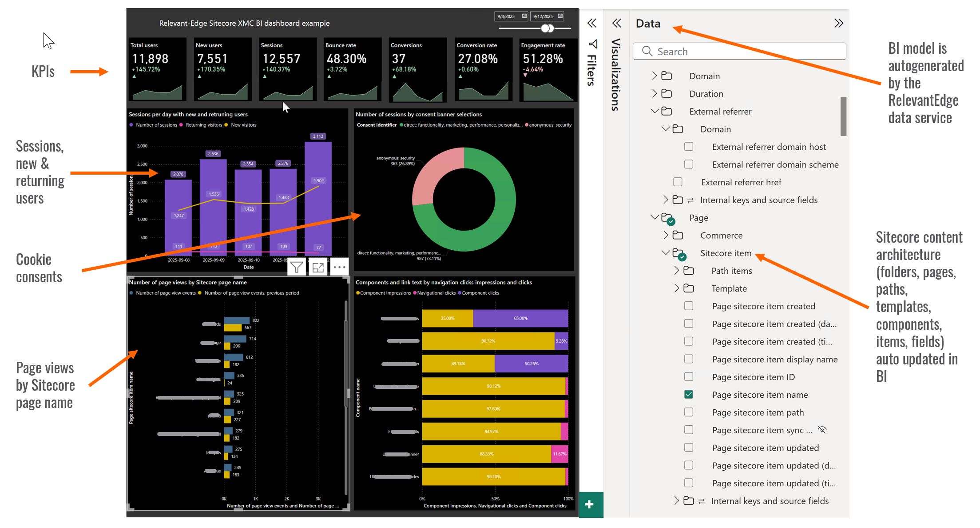This screenshot has height=528, width=980.
Task: Open focus mode on the sessions chart
Action: pyautogui.click(x=318, y=267)
